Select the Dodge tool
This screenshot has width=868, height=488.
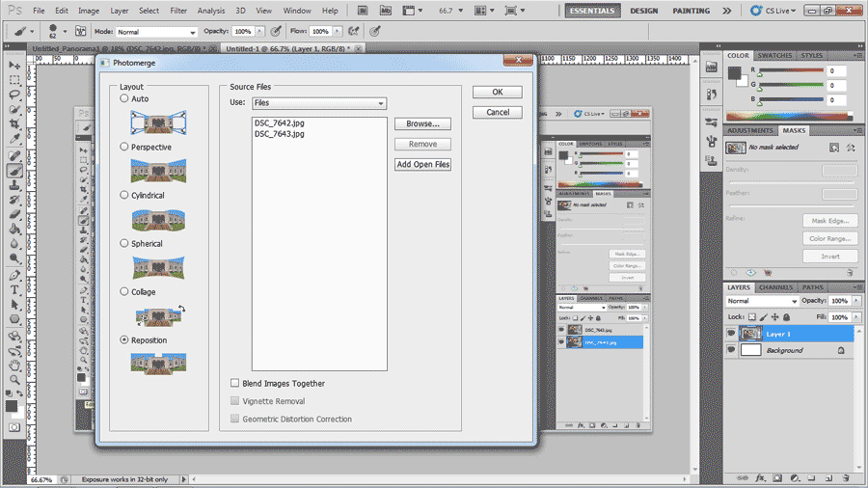click(14, 258)
